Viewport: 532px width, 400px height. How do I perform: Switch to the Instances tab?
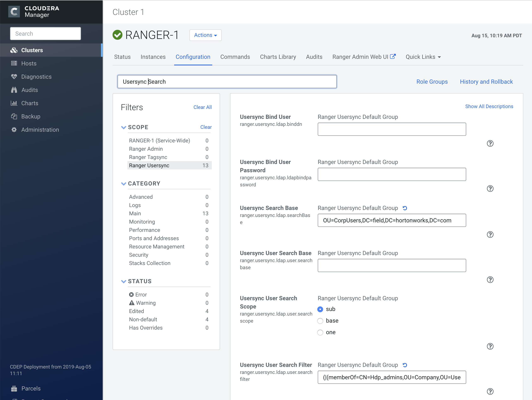click(x=153, y=57)
